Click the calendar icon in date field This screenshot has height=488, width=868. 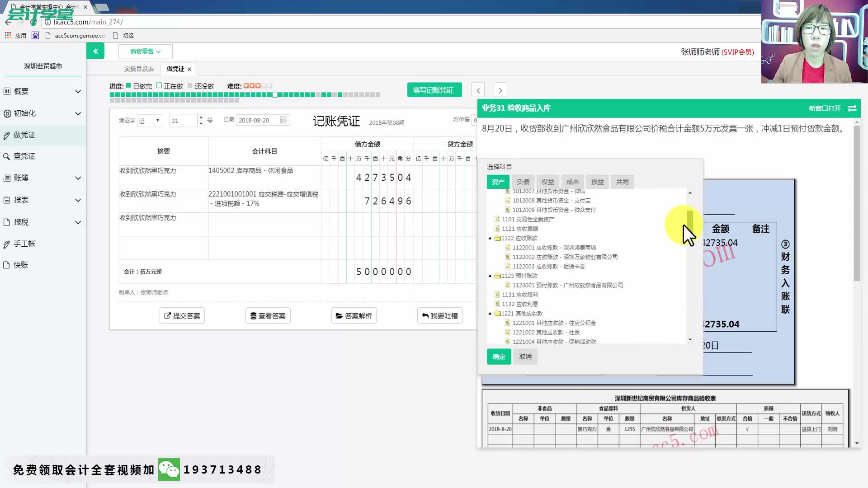(283, 120)
